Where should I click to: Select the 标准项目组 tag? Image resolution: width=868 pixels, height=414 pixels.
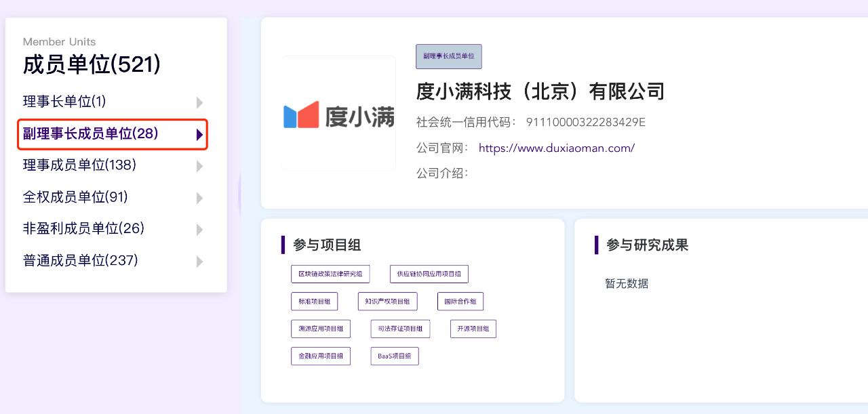coord(314,302)
